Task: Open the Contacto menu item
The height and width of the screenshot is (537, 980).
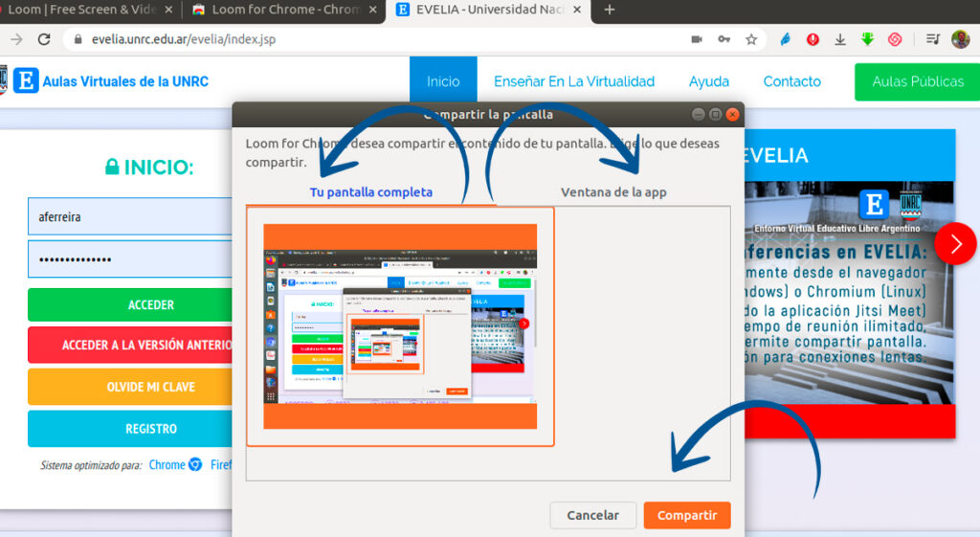Action: coord(791,81)
